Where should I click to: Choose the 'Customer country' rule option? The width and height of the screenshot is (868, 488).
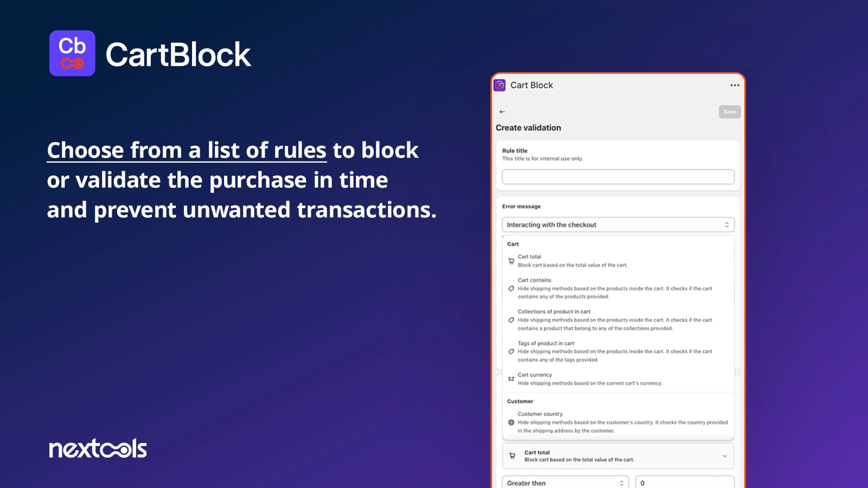tap(622, 422)
